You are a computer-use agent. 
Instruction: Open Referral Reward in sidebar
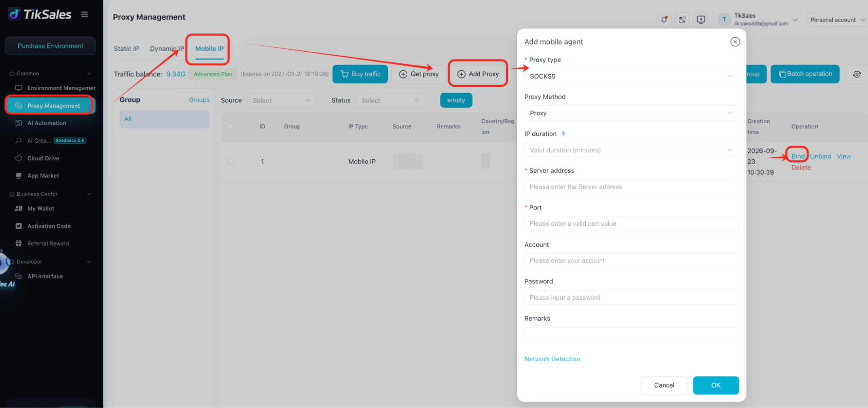click(48, 243)
